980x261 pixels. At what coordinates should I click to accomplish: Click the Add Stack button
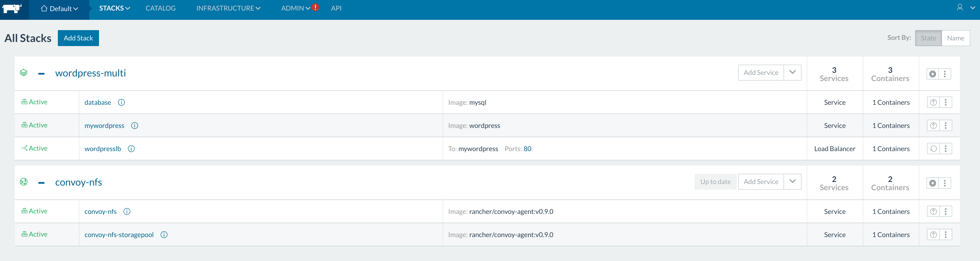tap(78, 38)
